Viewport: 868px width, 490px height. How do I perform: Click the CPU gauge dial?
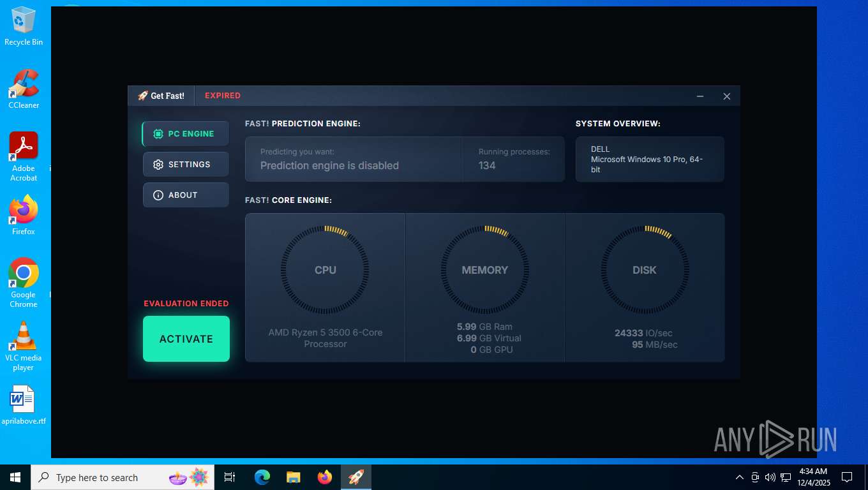(325, 270)
